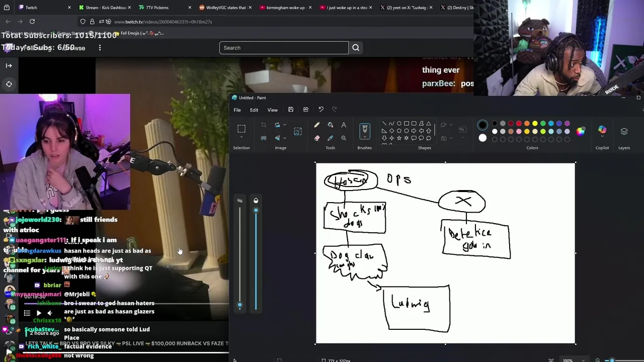The image size is (644, 362).
Task: Choose the Right arrow shape
Action: tap(414, 131)
